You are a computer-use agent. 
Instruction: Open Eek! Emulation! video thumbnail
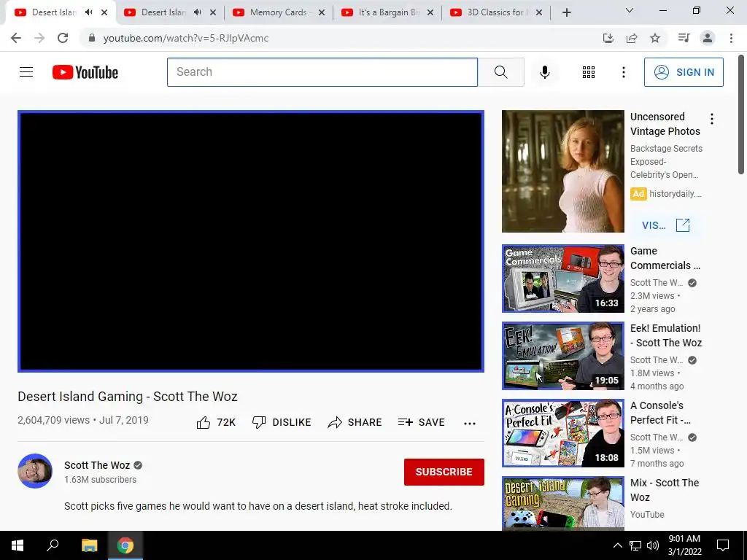(x=562, y=356)
